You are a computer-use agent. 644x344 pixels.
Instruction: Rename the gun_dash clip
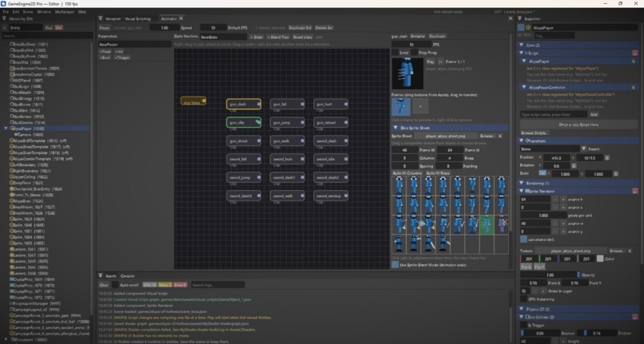[418, 36]
